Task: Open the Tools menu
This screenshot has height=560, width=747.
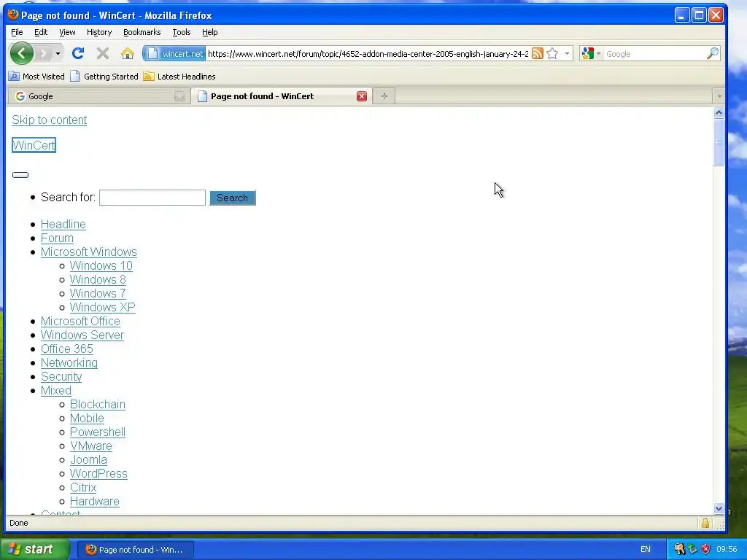Action: 182,32
